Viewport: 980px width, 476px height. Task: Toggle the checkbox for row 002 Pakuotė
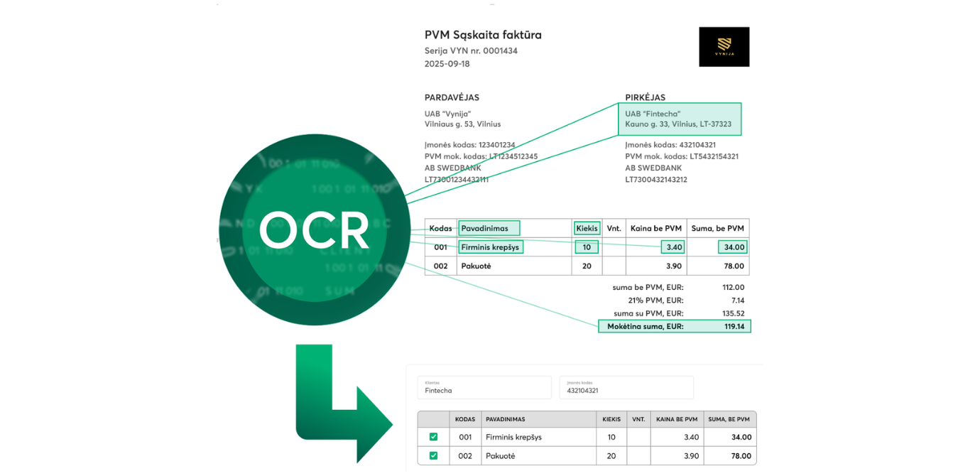point(433,455)
